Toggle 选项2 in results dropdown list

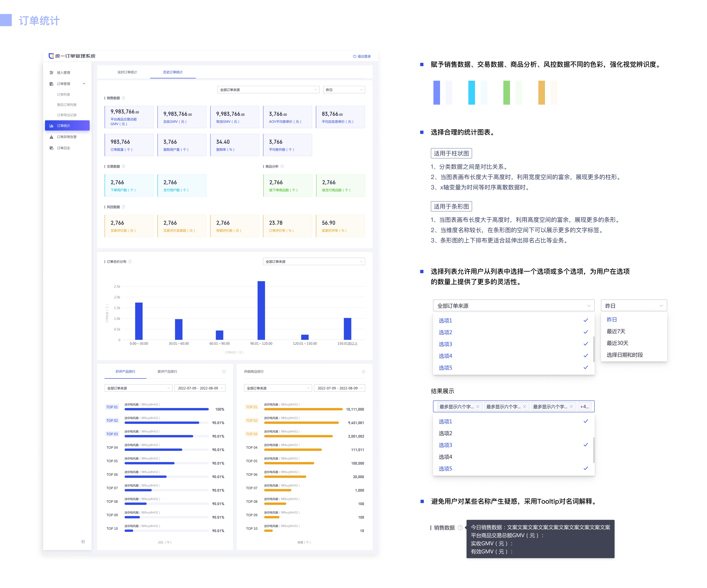[445, 433]
